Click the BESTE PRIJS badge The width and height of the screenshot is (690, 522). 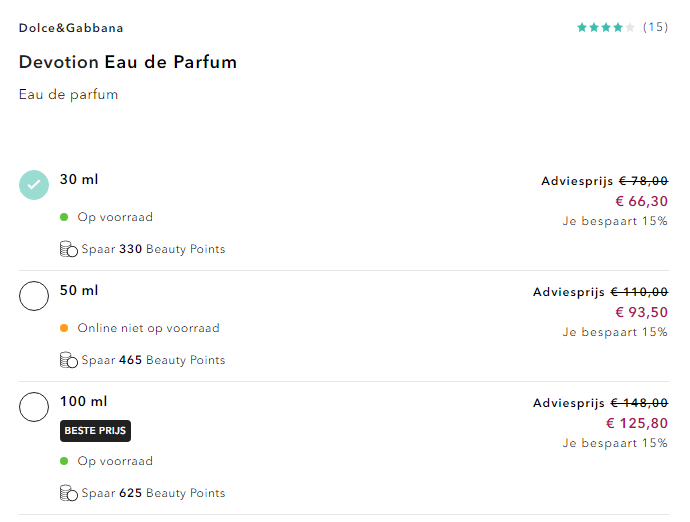[x=95, y=430]
